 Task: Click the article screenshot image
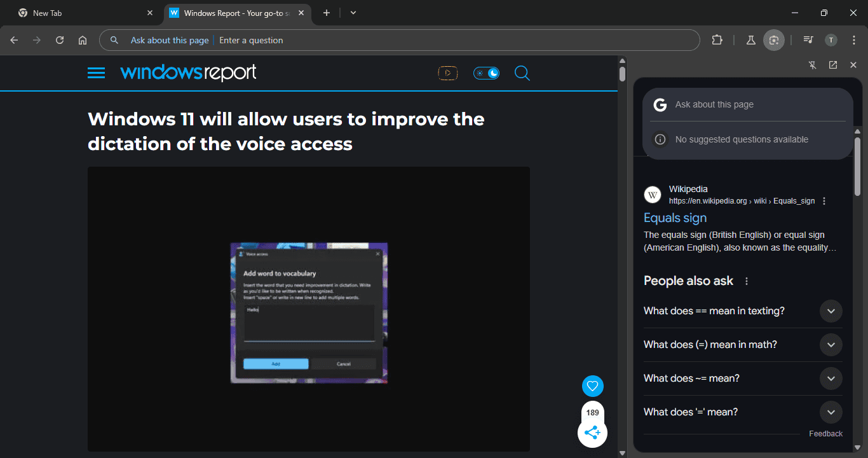click(x=309, y=313)
